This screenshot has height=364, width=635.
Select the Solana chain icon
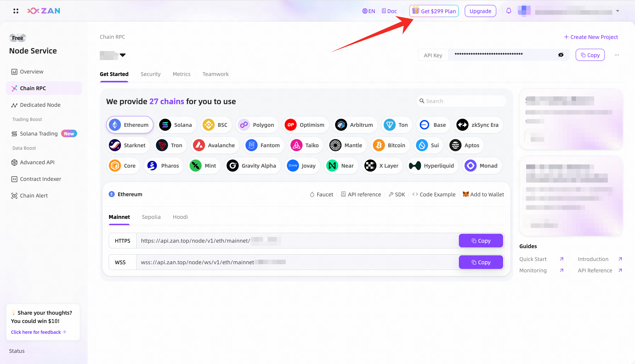[x=165, y=125]
